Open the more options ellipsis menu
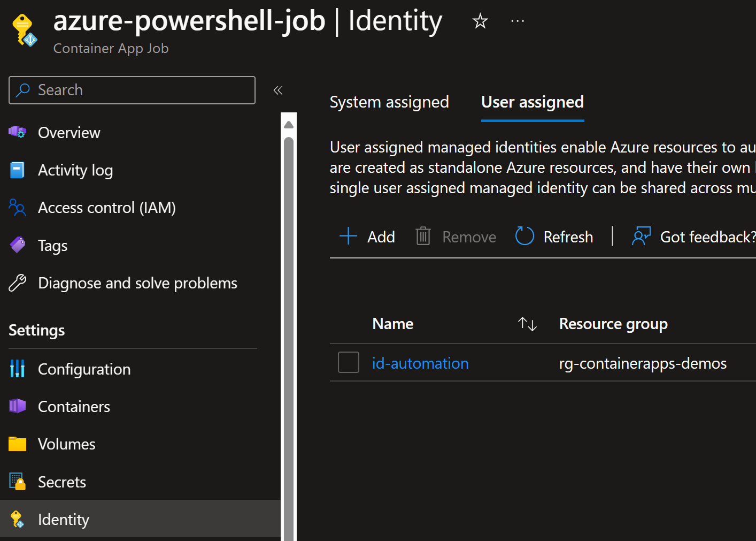756x541 pixels. point(518,21)
